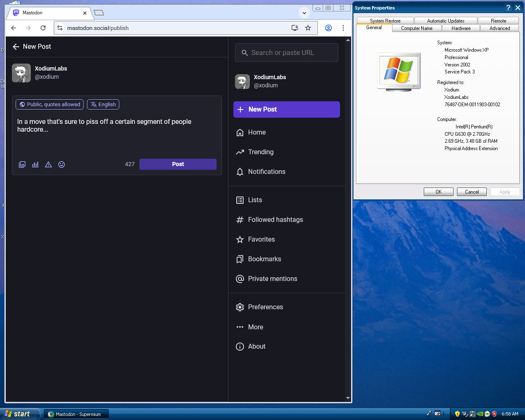Add a content warning to the post
Viewport: 525px width, 420px height.
(x=48, y=164)
